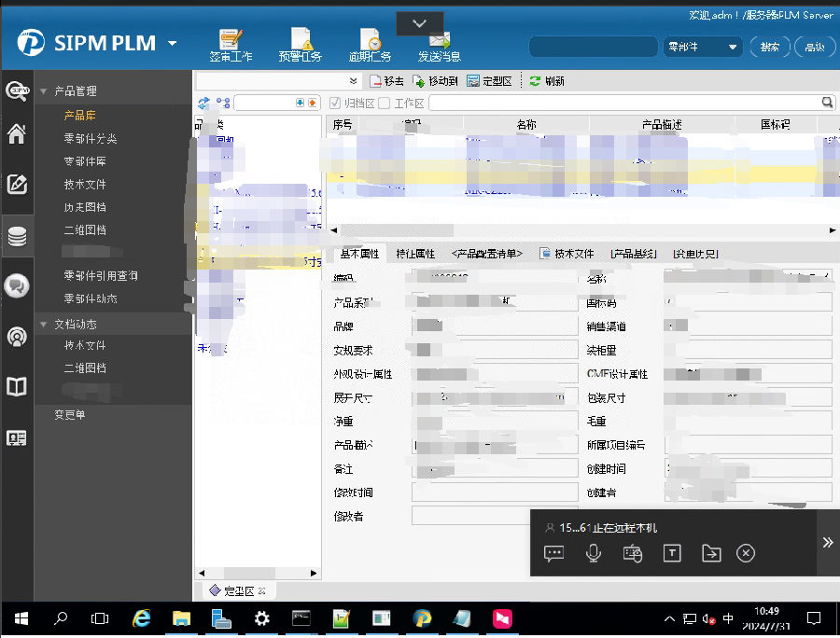Enable the 工作区 checkbox

(385, 104)
